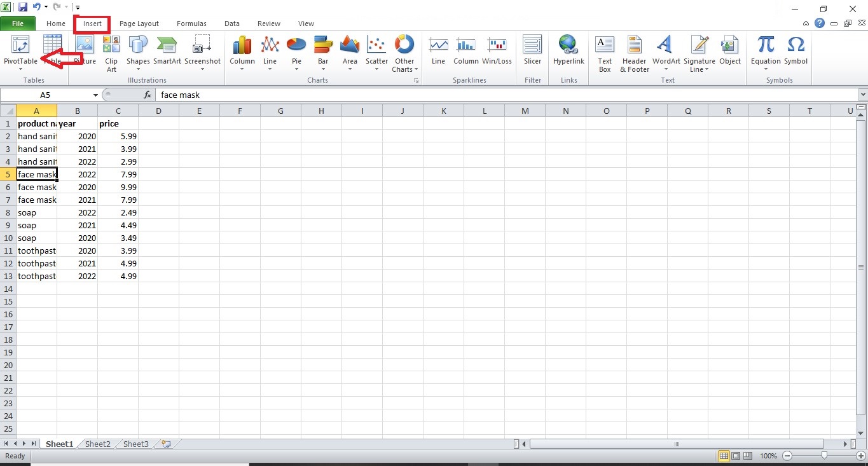The height and width of the screenshot is (466, 868).
Task: Insert Clip Art
Action: pyautogui.click(x=111, y=51)
